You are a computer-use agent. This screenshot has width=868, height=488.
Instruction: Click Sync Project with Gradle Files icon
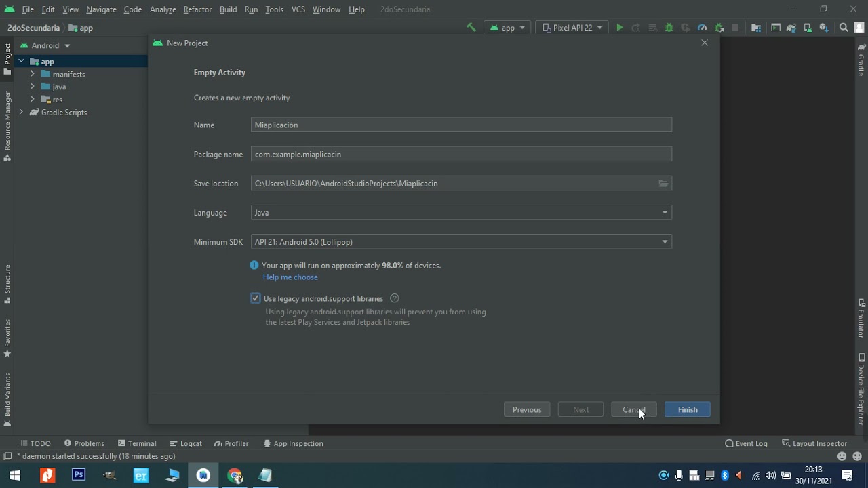[791, 28]
